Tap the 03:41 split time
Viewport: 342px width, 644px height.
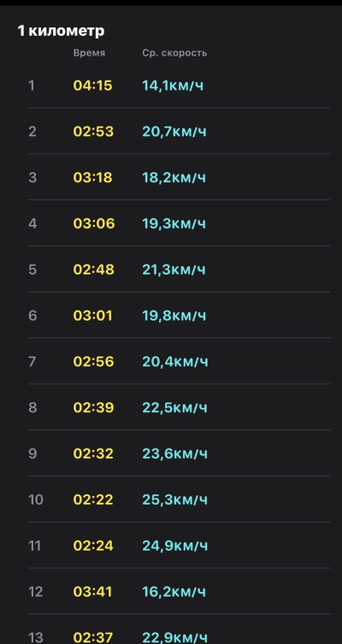(x=93, y=592)
